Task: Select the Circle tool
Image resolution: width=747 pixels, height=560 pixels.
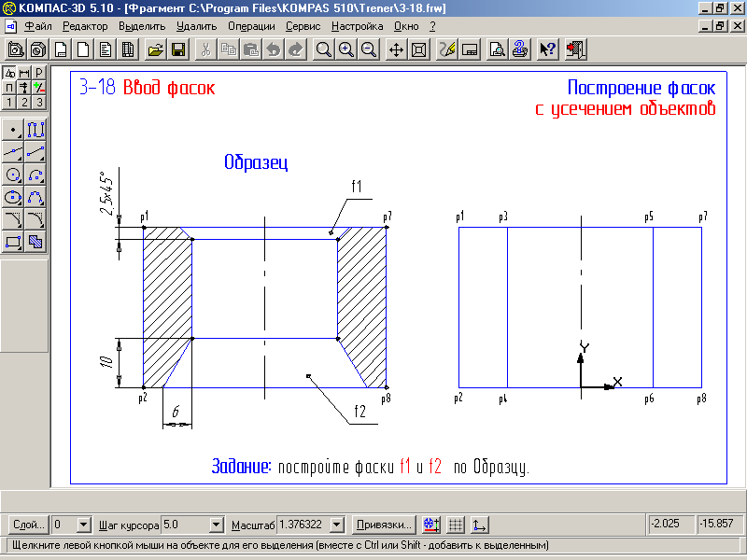Action: [x=13, y=175]
